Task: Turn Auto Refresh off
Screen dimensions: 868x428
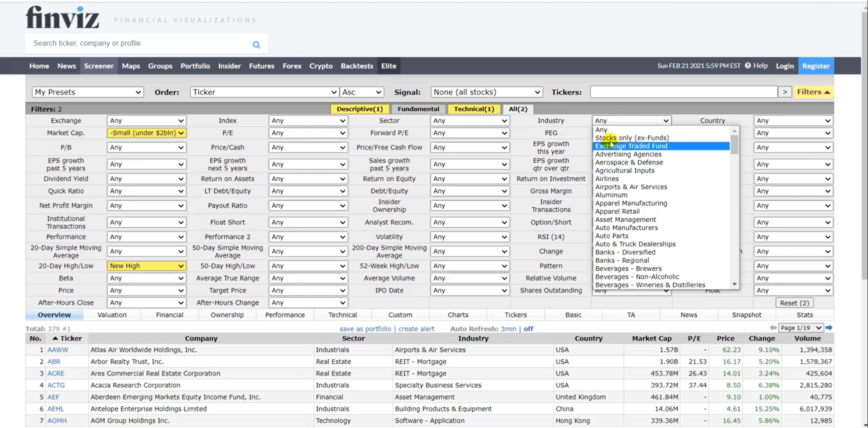Action: point(528,329)
